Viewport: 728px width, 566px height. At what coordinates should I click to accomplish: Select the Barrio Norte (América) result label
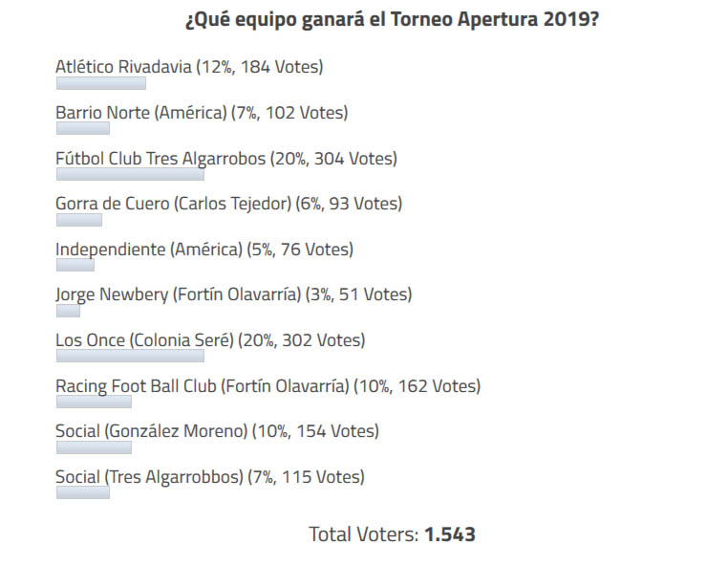tap(202, 113)
